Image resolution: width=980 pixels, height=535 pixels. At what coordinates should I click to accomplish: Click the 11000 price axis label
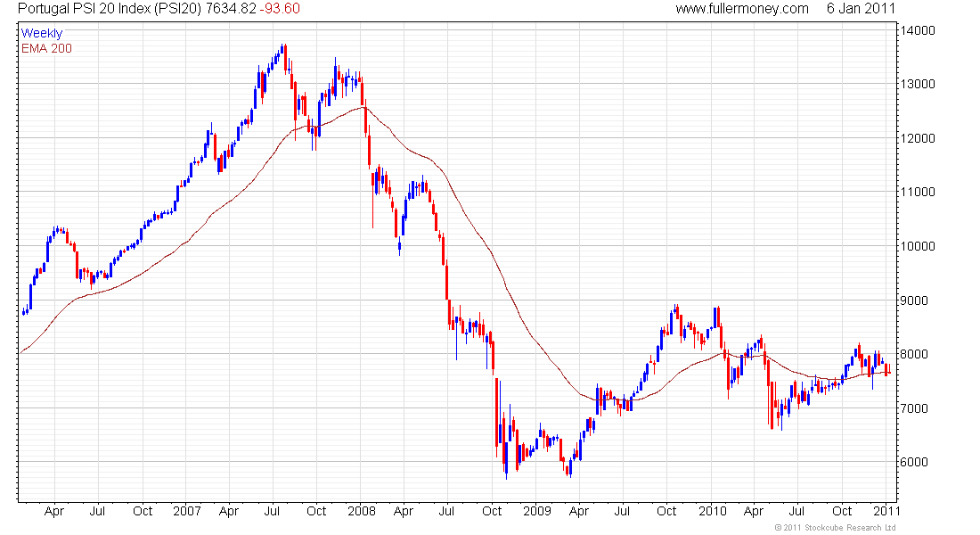(x=918, y=192)
